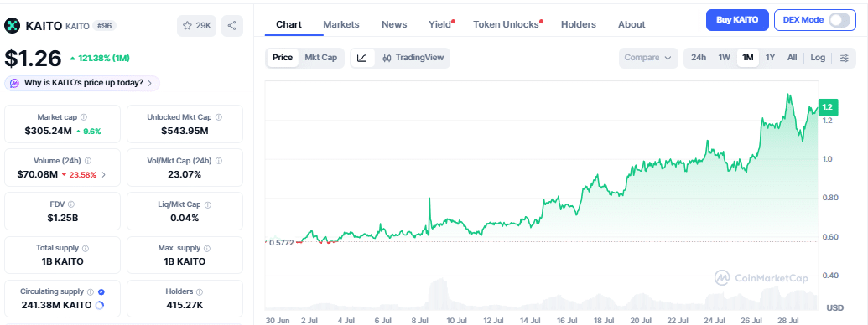The image size is (868, 325).
Task: Show Market cap info tooltip icon
Action: click(x=84, y=117)
